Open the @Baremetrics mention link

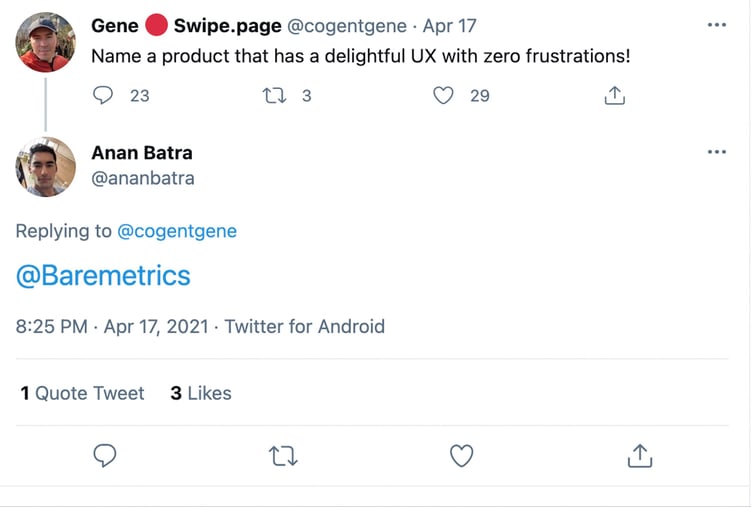point(103,276)
